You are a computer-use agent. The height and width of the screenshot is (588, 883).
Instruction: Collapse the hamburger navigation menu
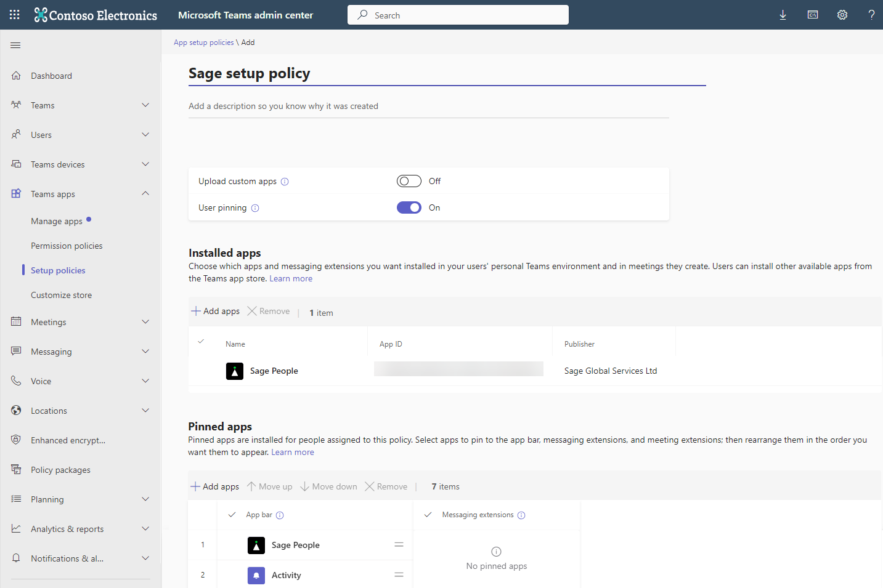16,45
